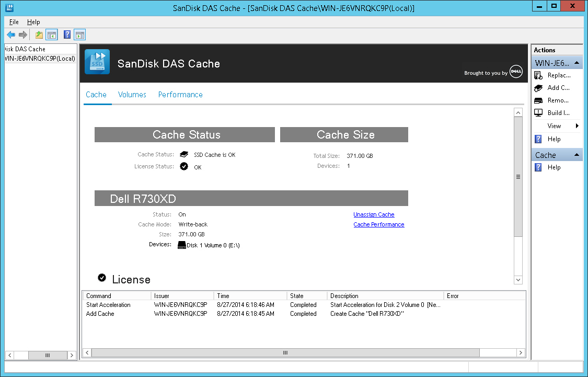Click the Add C... action text
588x377 pixels.
pos(558,88)
